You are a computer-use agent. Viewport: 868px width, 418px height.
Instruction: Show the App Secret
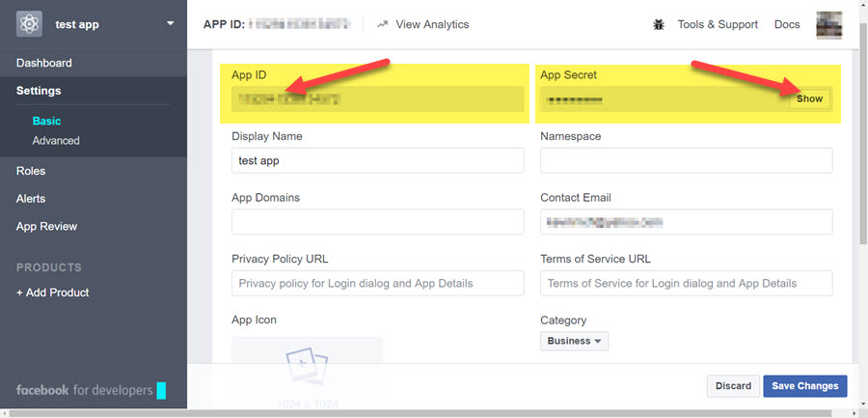(810, 99)
